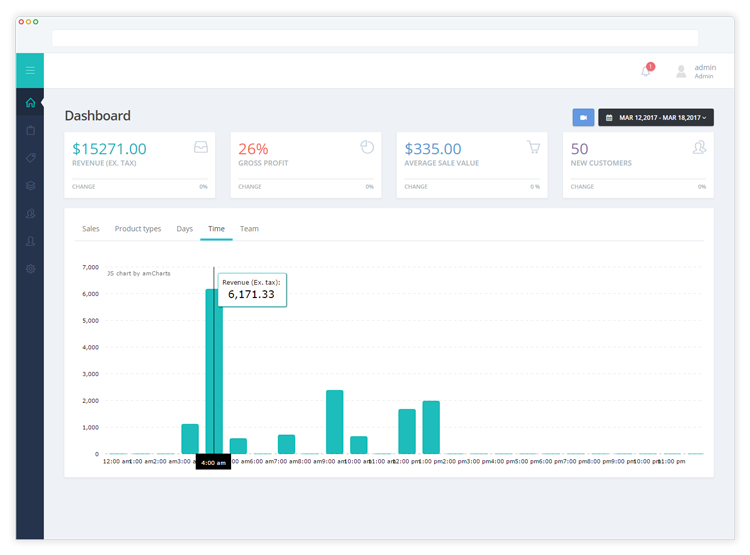Click the 5:00 am chart bar

tap(238, 446)
